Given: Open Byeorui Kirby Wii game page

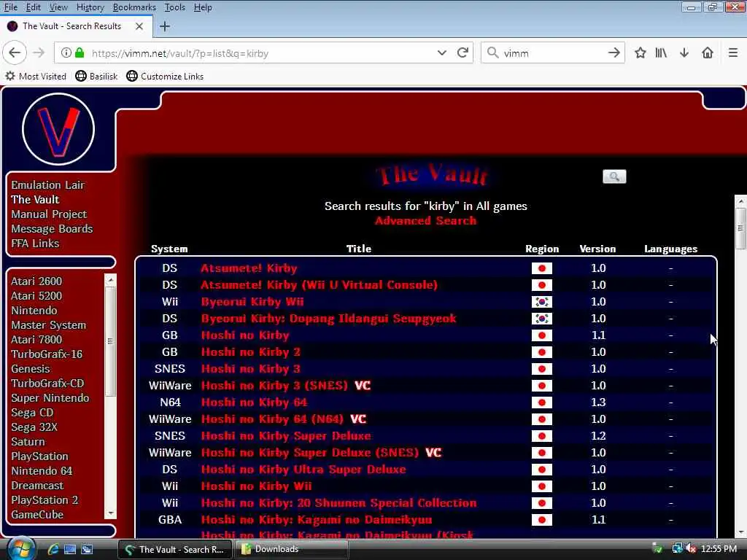Looking at the screenshot, I should click(252, 301).
